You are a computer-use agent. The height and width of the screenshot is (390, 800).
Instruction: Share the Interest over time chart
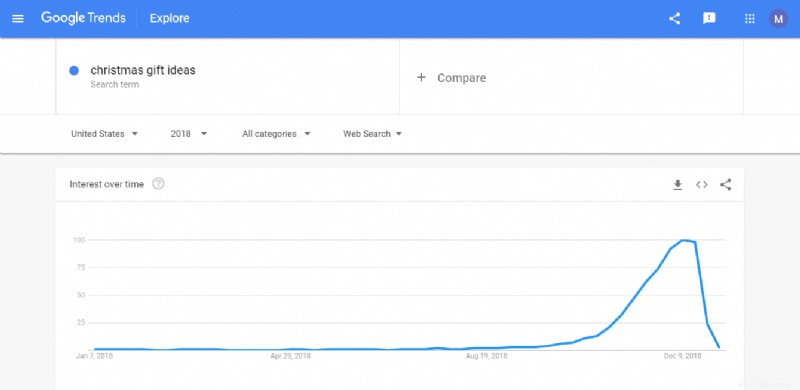point(726,185)
